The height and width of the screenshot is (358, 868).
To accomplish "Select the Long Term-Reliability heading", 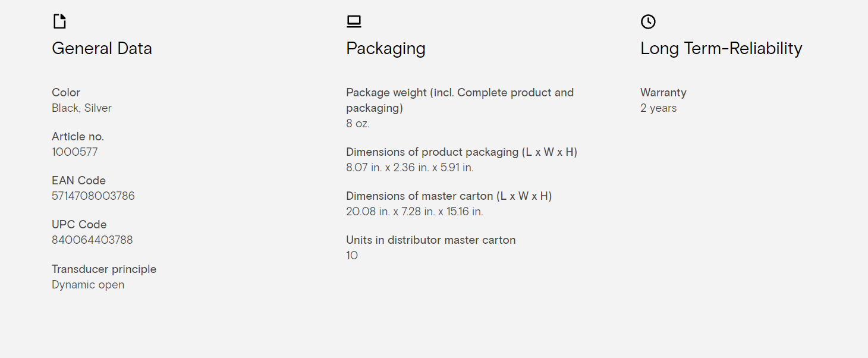I will tap(721, 49).
